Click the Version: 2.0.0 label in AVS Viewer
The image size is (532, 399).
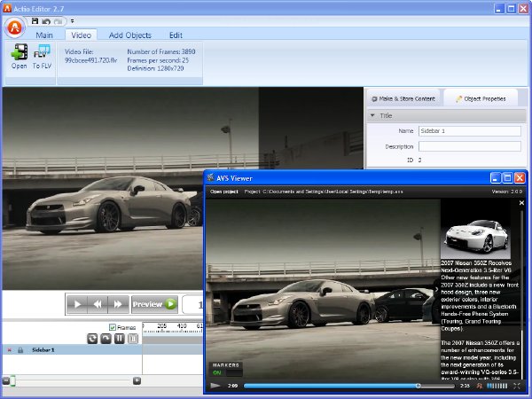(x=507, y=192)
